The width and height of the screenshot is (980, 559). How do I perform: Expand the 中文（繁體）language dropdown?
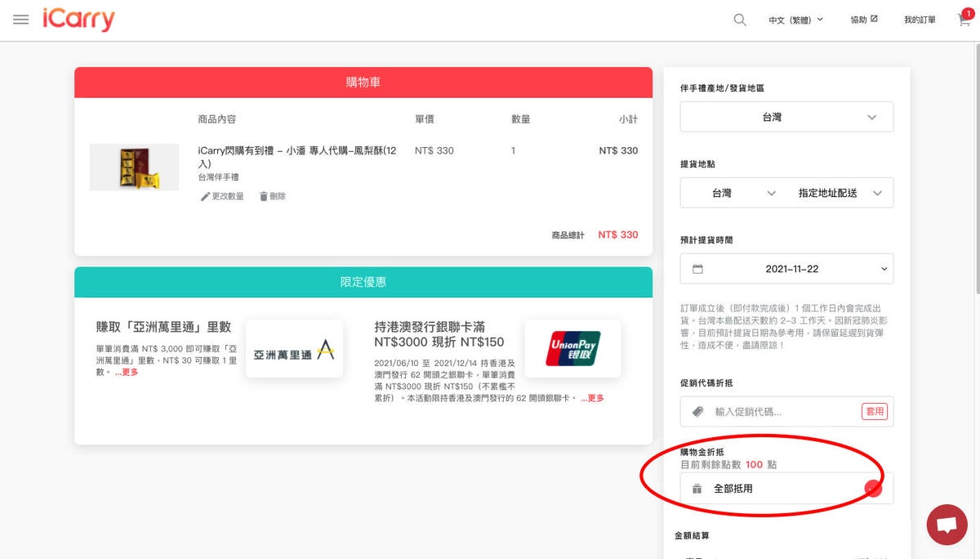795,20
